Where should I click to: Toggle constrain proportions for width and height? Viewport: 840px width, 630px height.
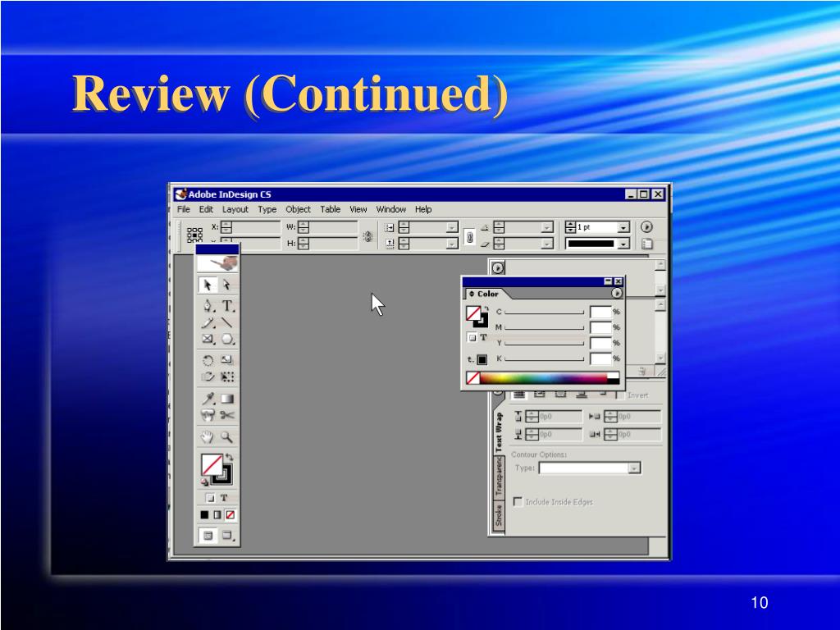(x=367, y=235)
